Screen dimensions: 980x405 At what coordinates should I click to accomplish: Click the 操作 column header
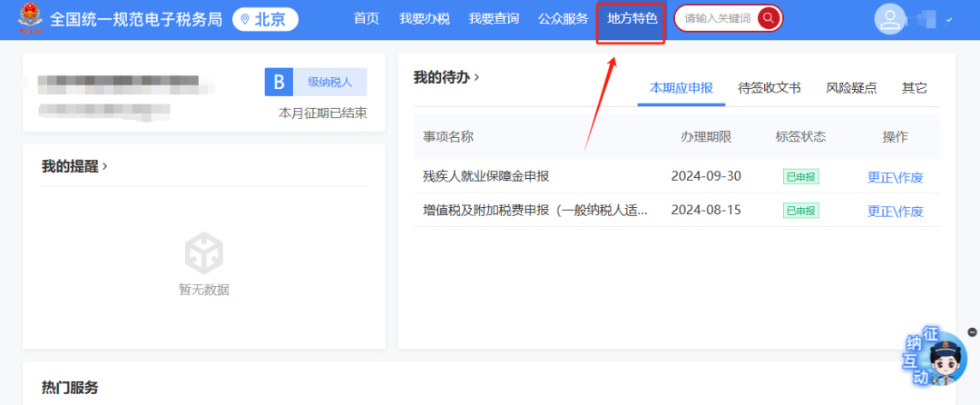tap(895, 137)
